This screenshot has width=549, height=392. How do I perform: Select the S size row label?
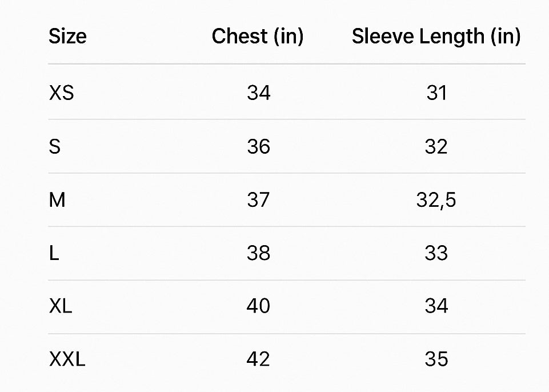55,146
